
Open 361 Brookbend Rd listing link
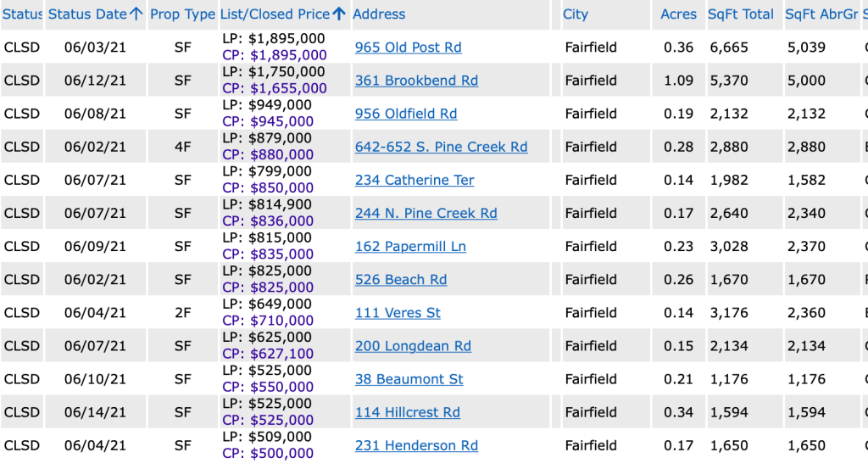[416, 81]
